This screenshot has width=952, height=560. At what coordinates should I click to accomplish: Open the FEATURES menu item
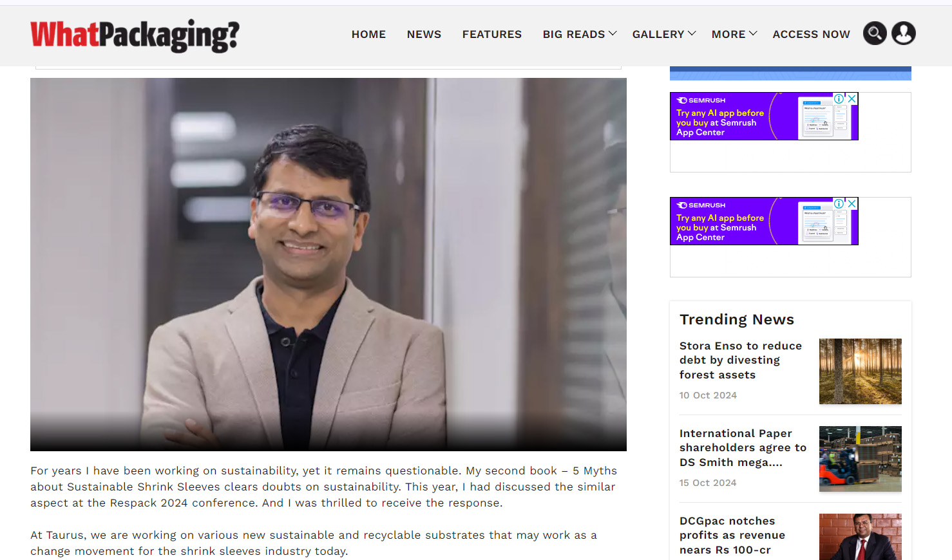pyautogui.click(x=492, y=34)
